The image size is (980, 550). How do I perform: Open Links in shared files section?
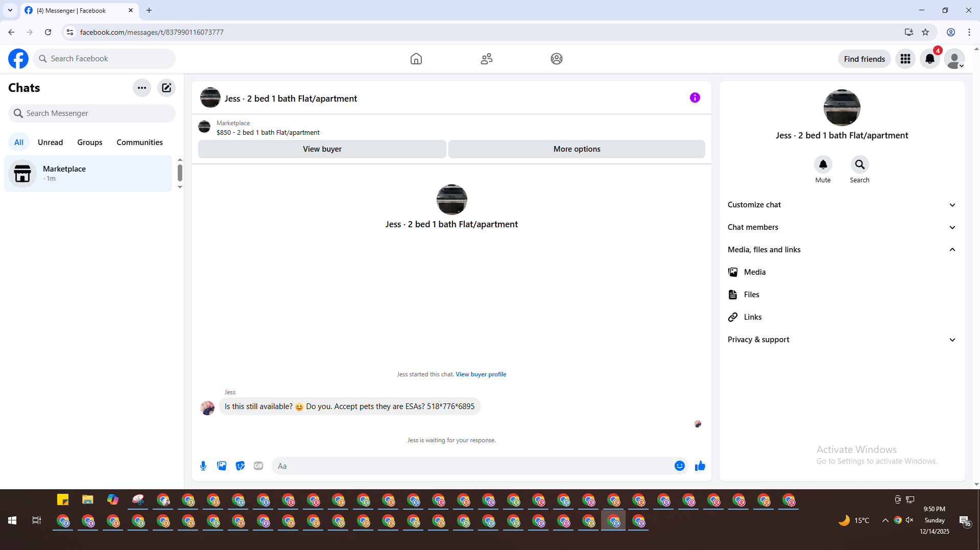click(x=842, y=317)
